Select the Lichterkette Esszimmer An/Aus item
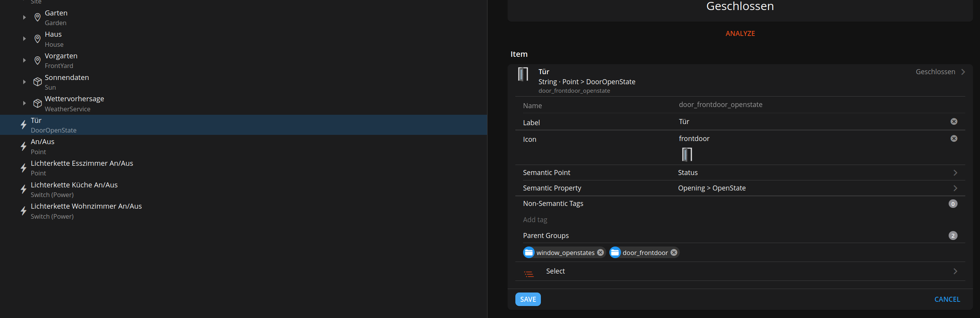 pyautogui.click(x=82, y=168)
